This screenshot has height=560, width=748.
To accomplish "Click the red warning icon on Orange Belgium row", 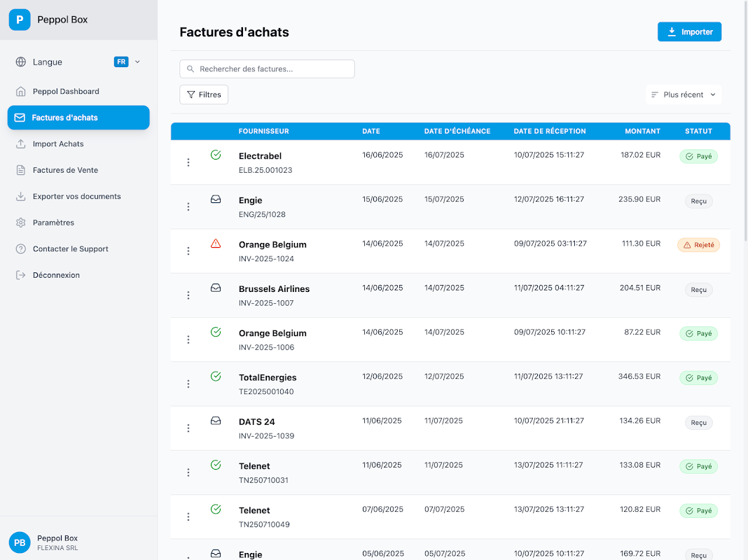I will click(216, 244).
